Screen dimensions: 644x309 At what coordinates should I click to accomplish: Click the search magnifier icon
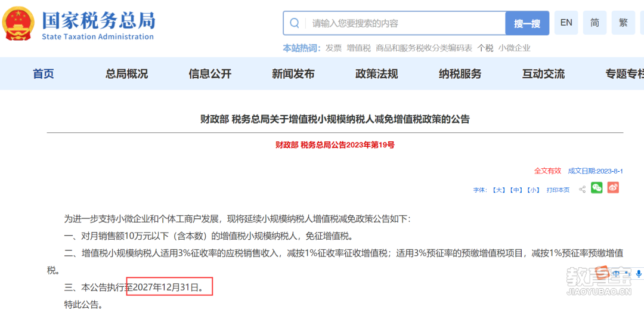[x=295, y=23]
